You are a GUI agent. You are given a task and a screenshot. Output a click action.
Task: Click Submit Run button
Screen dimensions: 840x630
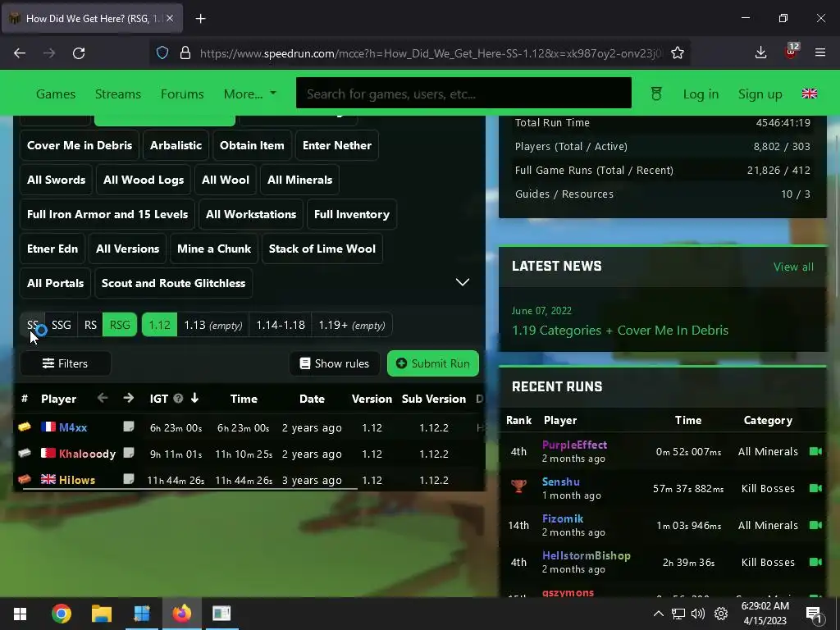432,363
